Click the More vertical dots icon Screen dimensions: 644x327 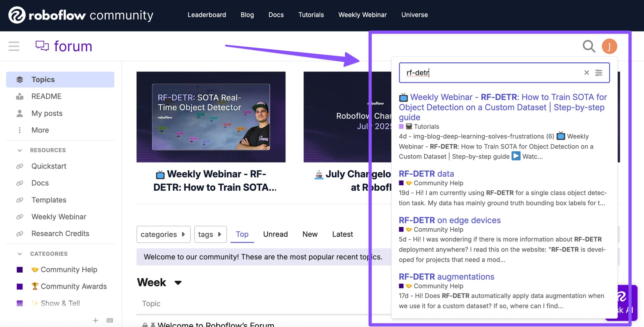(x=20, y=130)
